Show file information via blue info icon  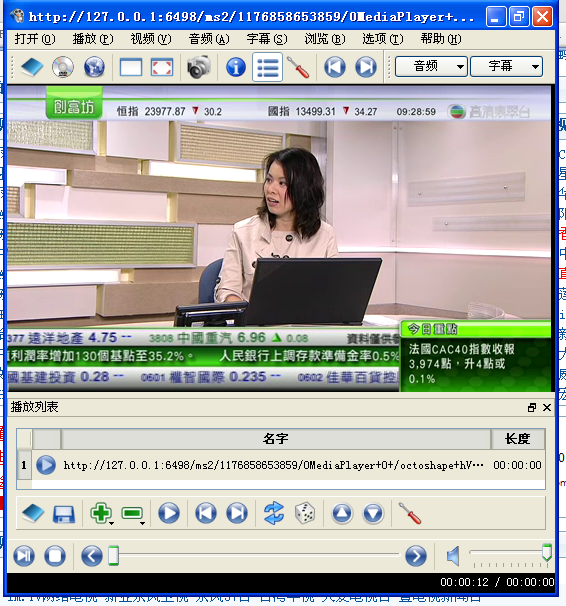click(x=236, y=67)
